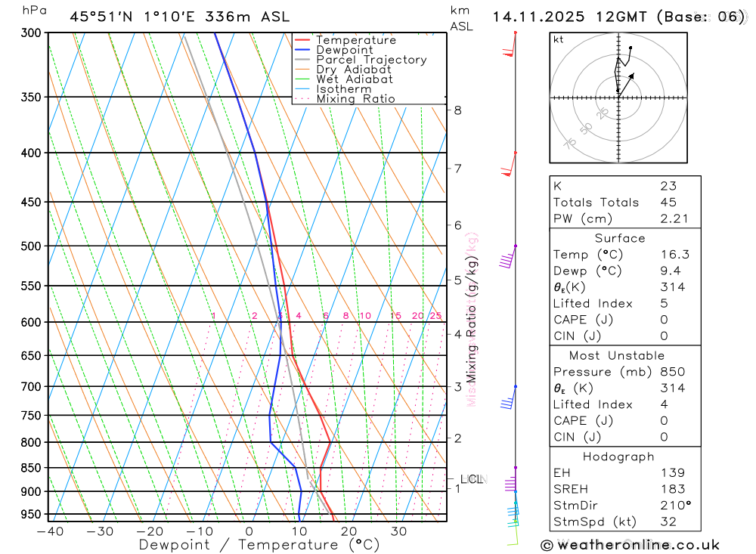Screen dimensions: 756x554
Task: Click the wind barb at 300 hPa
Action: [510, 45]
